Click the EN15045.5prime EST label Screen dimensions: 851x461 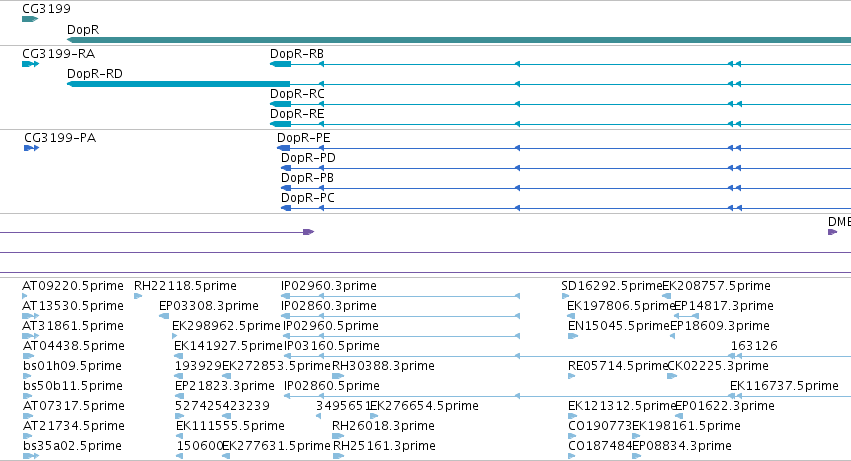(x=619, y=326)
